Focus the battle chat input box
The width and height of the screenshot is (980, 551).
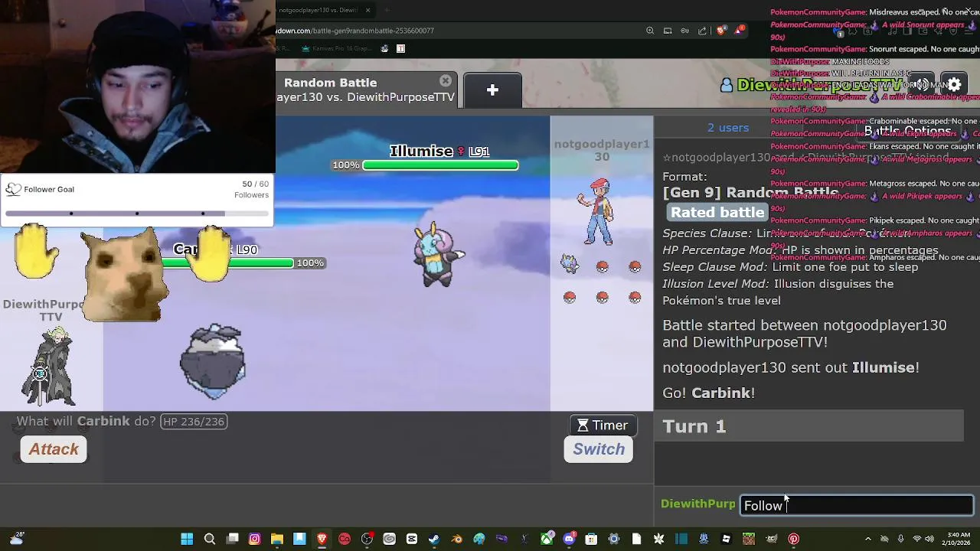(x=857, y=505)
